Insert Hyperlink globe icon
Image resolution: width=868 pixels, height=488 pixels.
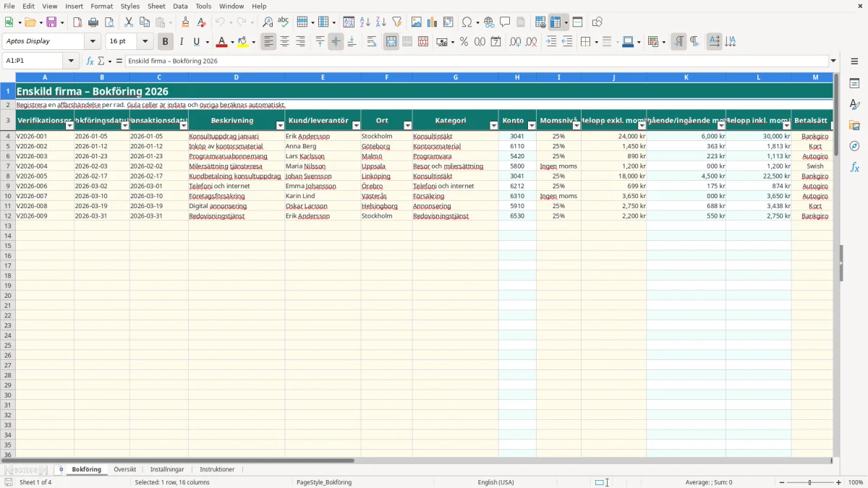tap(489, 22)
